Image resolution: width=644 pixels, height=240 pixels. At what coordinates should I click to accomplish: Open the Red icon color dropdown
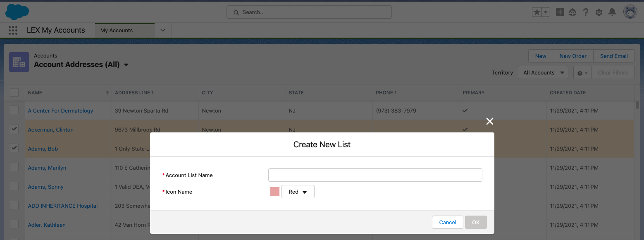coord(298,192)
